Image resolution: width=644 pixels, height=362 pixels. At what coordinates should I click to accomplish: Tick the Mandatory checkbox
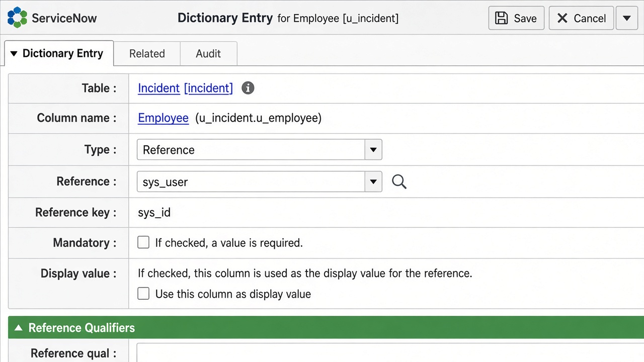click(x=143, y=242)
